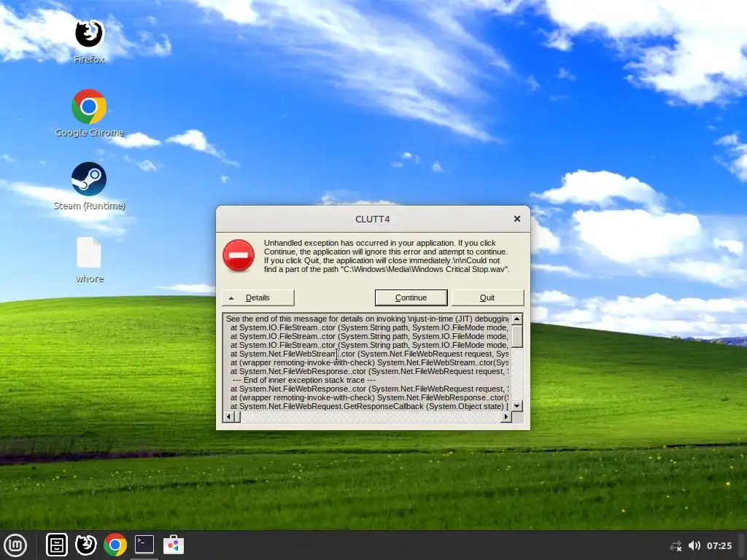Image resolution: width=747 pixels, height=560 pixels.
Task: Click the GetResponseCallback stack trace line
Action: tap(369, 406)
